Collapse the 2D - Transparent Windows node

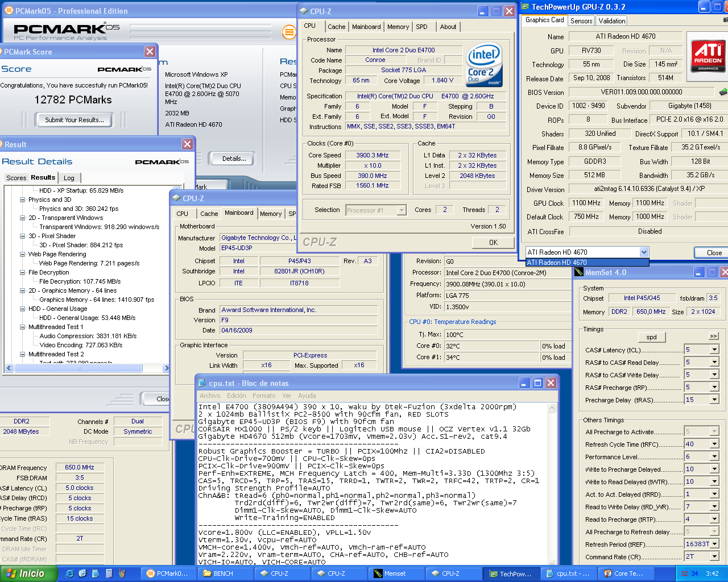point(23,218)
